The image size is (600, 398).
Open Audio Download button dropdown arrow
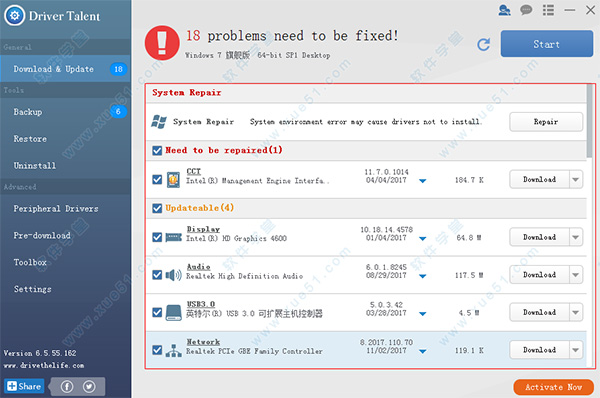576,275
